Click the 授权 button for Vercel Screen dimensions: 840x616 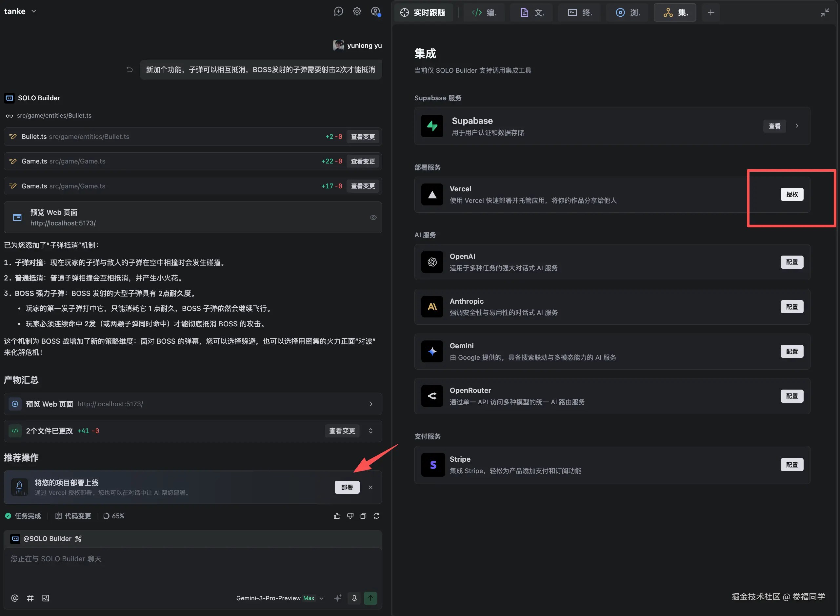coord(791,194)
